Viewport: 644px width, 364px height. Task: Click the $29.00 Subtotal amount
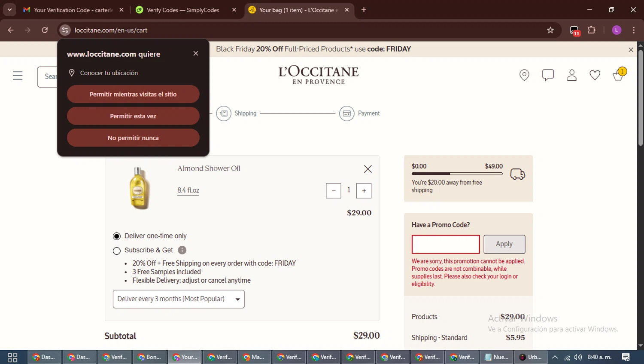[366, 336]
